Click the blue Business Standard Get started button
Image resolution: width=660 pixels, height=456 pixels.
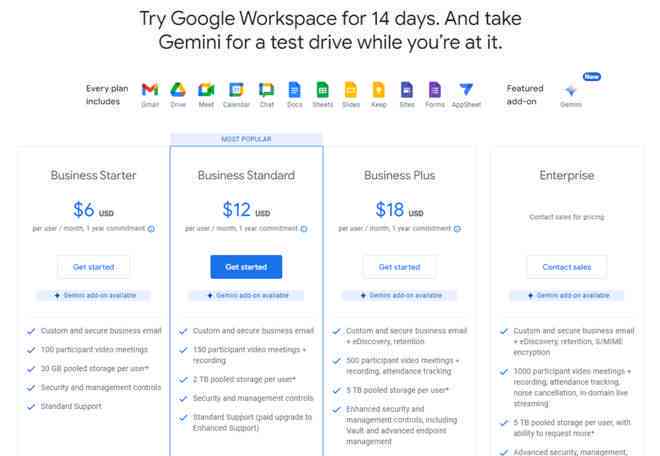click(x=246, y=267)
